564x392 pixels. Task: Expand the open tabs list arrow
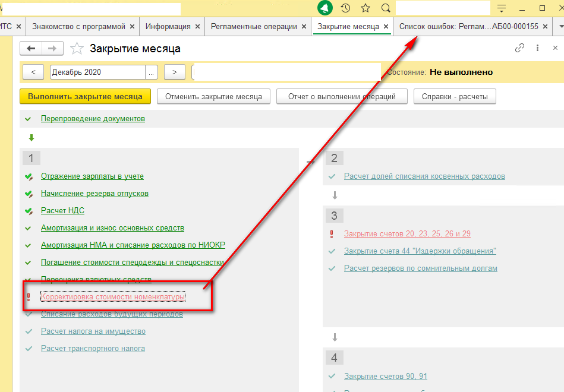point(559,27)
